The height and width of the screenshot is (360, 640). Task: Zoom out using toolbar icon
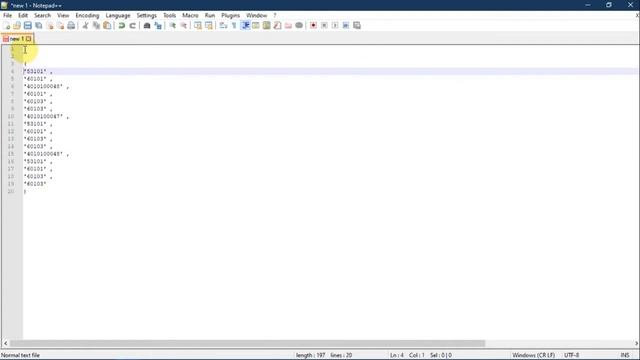click(184, 26)
